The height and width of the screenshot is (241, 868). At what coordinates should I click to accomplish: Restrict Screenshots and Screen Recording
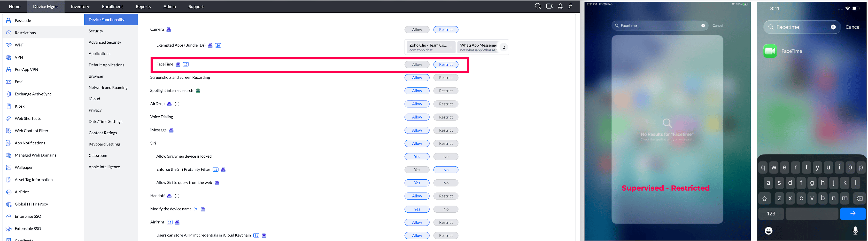click(x=446, y=78)
